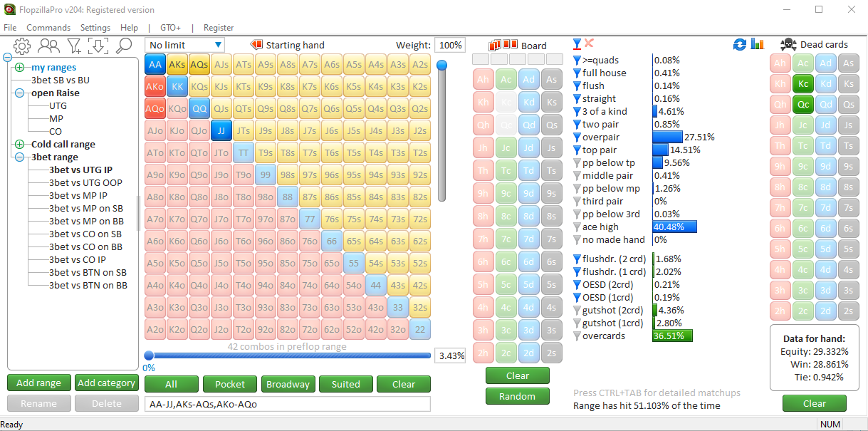Toggle the 22 hand in the matrix

point(420,329)
